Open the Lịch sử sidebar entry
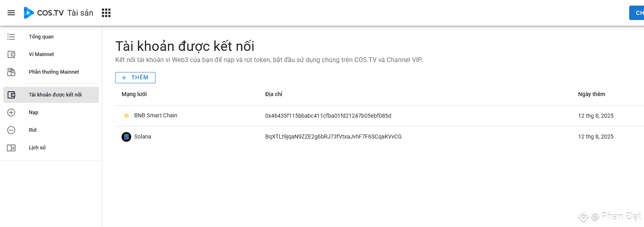This screenshot has height=227, width=644. click(x=37, y=148)
